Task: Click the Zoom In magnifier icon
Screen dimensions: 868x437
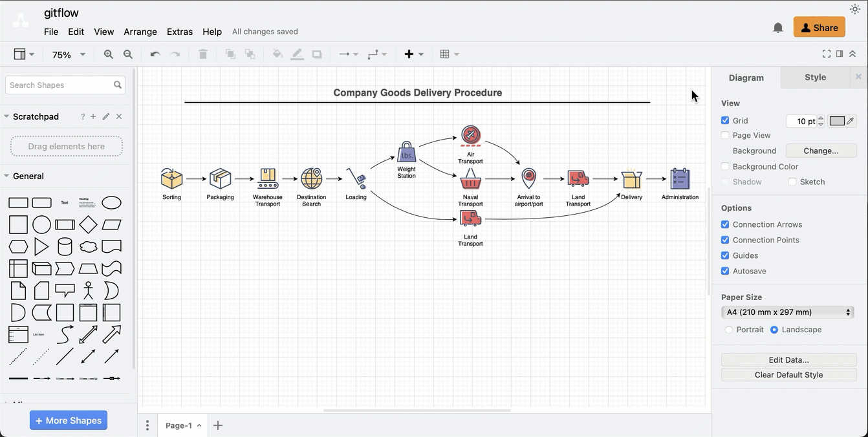Action: coord(108,54)
